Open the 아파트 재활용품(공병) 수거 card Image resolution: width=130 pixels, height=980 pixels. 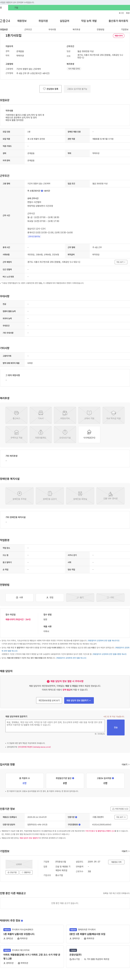click(x=32, y=956)
